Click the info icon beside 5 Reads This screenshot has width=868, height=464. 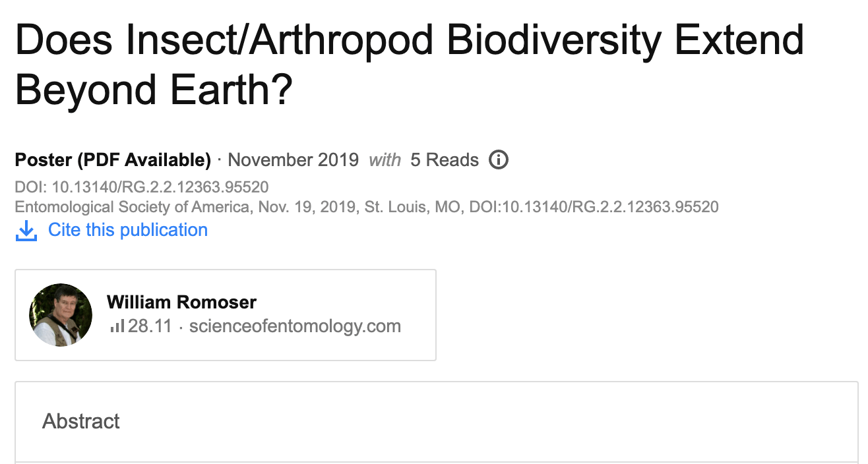point(499,159)
